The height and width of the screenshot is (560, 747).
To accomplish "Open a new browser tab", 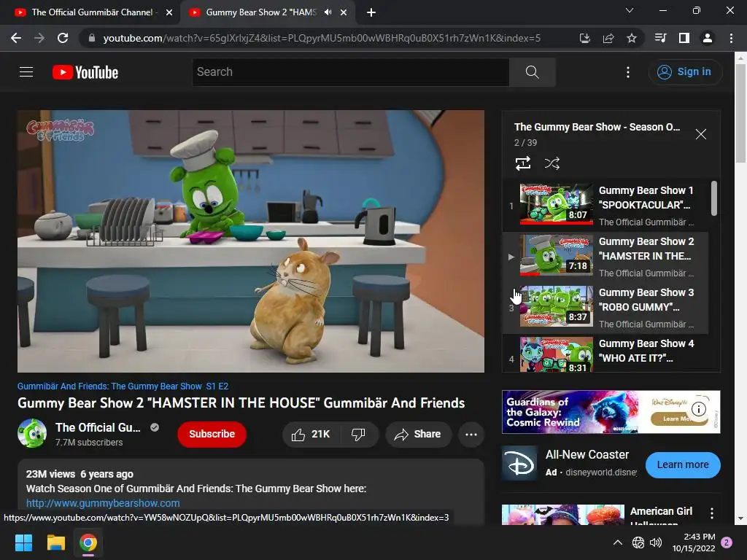I will [371, 12].
